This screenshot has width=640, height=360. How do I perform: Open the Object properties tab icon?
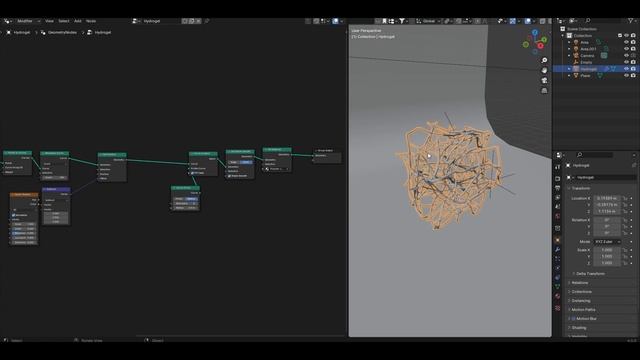click(x=558, y=240)
